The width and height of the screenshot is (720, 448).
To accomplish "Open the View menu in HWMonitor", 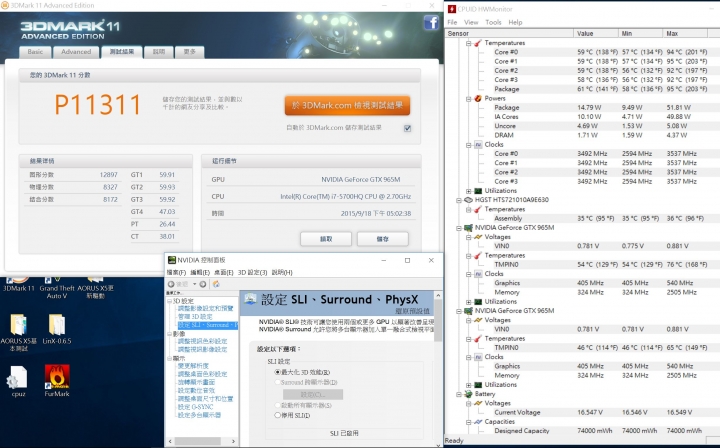I will (471, 22).
